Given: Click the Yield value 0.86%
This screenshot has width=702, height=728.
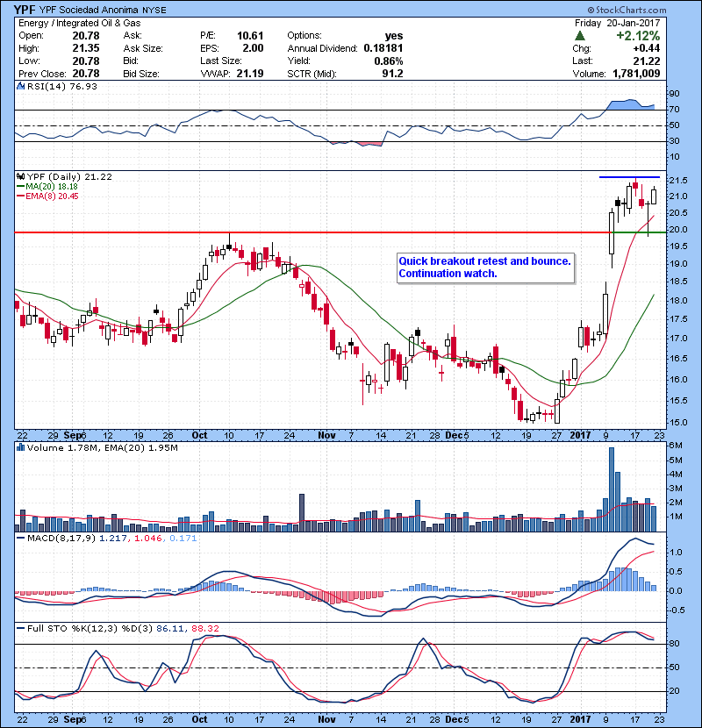Looking at the screenshot, I should coord(389,61).
